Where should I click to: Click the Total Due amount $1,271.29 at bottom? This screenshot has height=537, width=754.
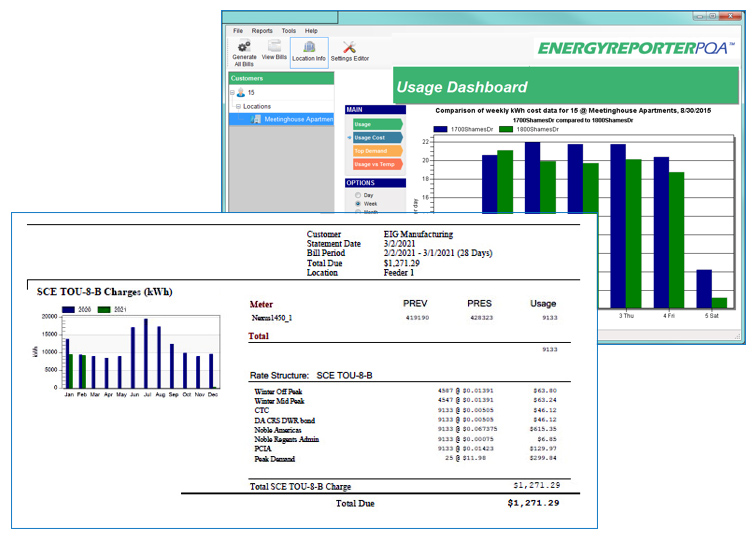coord(533,503)
